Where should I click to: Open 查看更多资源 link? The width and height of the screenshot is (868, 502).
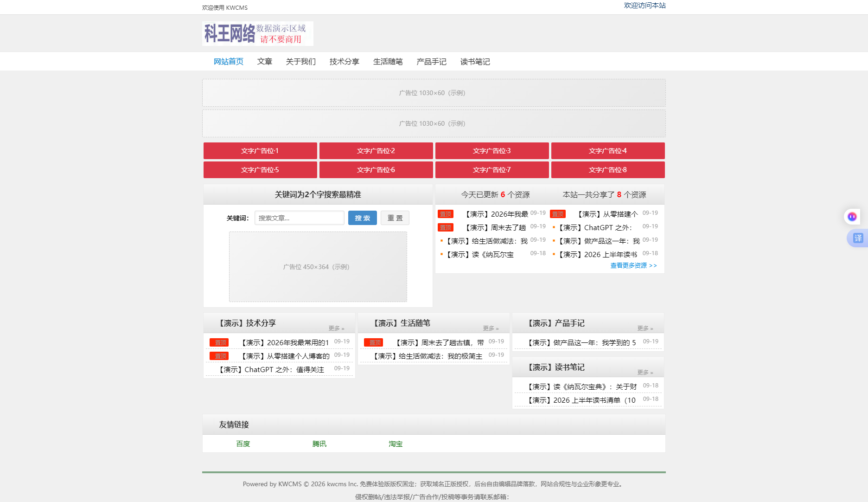click(x=633, y=265)
